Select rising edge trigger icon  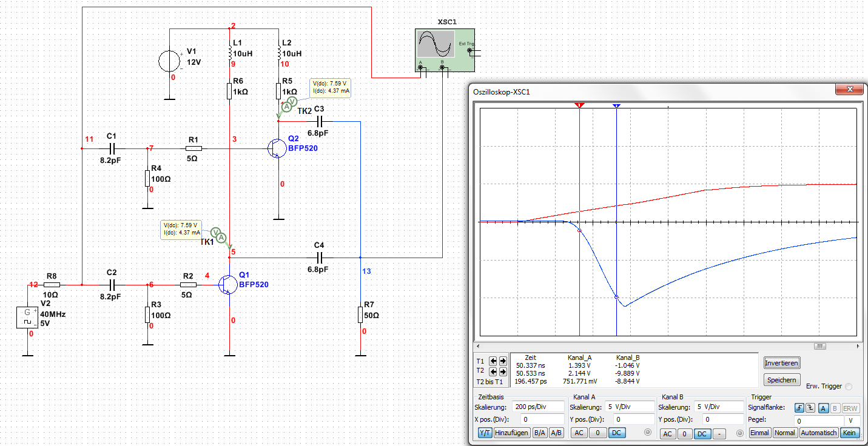[x=799, y=408]
